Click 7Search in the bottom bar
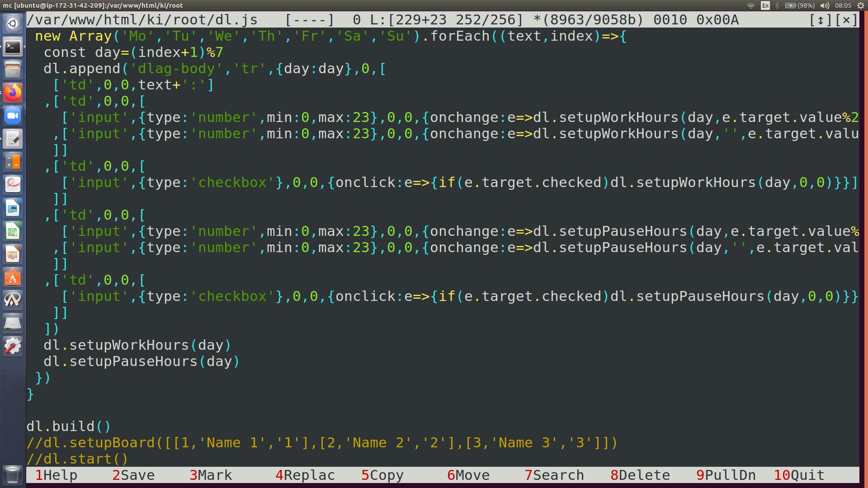The image size is (868, 488). 554,475
